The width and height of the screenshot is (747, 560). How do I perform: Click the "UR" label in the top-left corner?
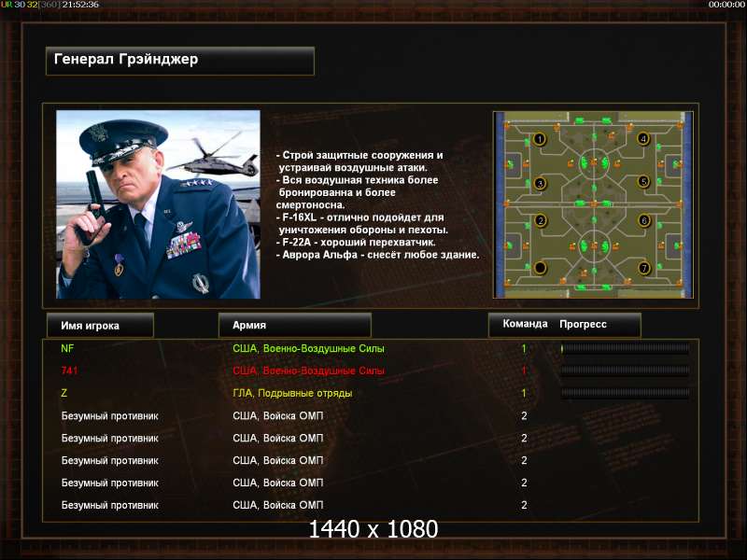(7, 5)
